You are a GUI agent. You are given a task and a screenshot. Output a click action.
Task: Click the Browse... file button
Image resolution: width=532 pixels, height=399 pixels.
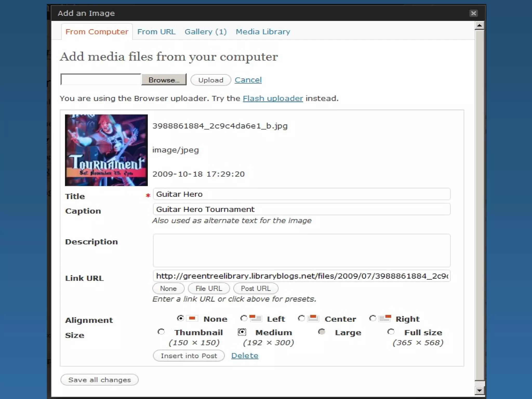coord(164,80)
